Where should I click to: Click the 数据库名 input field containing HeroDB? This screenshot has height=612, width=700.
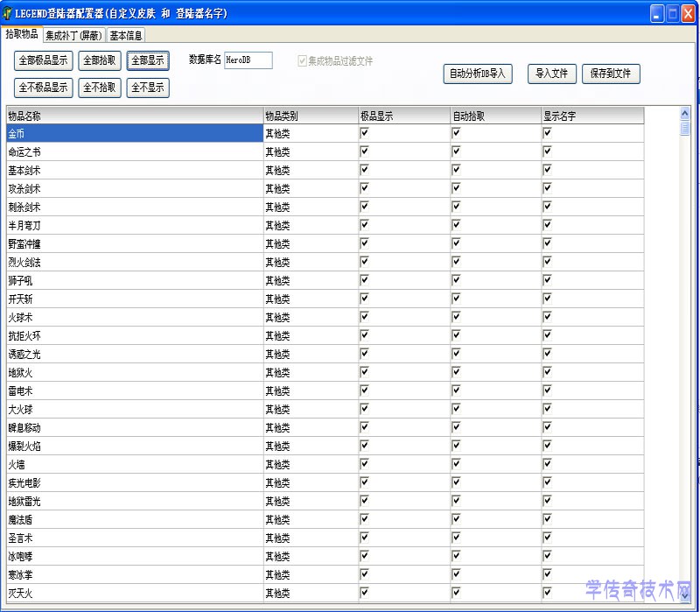click(248, 60)
